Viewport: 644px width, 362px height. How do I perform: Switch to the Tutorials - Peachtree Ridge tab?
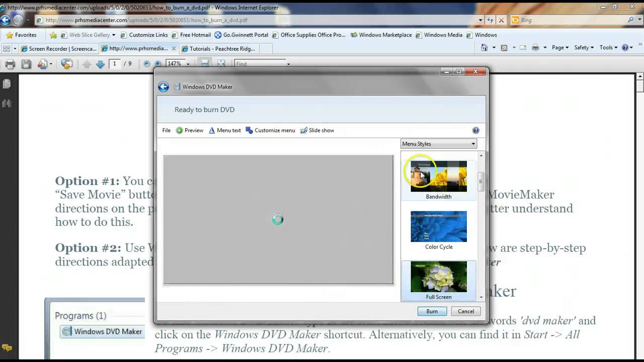click(x=218, y=49)
